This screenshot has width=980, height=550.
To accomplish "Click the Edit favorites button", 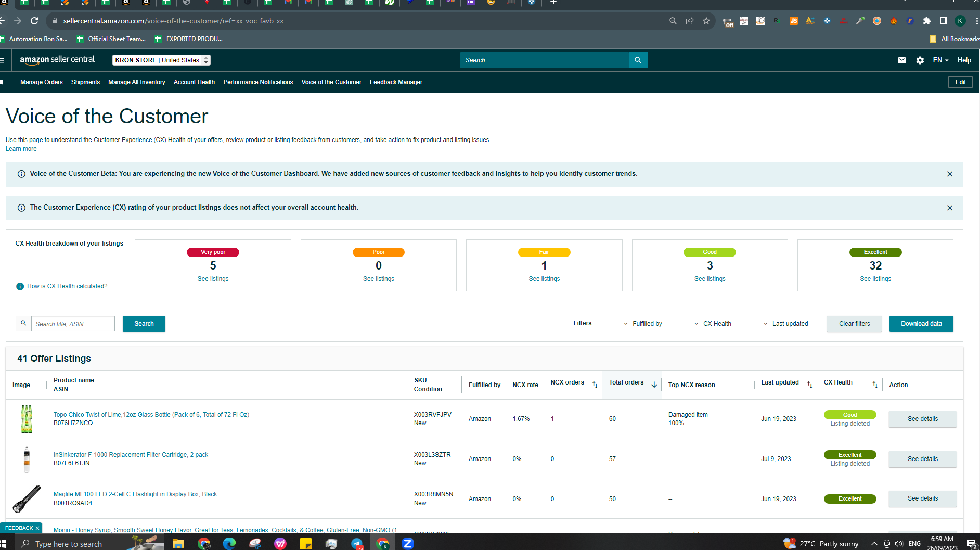I will [x=960, y=82].
